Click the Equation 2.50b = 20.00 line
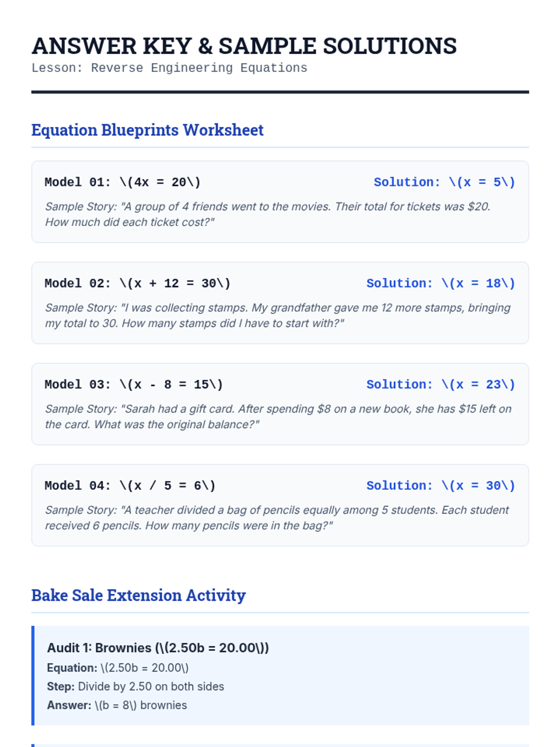This screenshot has width=560, height=747. point(118,668)
